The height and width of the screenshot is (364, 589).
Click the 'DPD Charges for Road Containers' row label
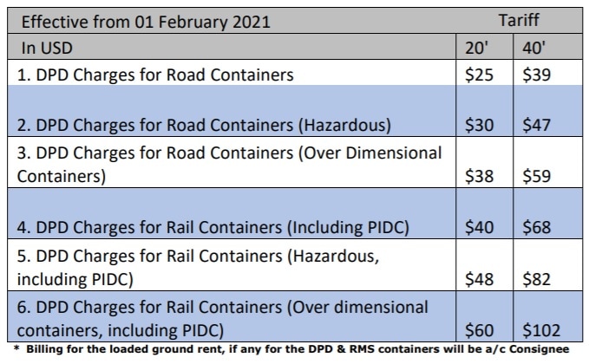155,75
